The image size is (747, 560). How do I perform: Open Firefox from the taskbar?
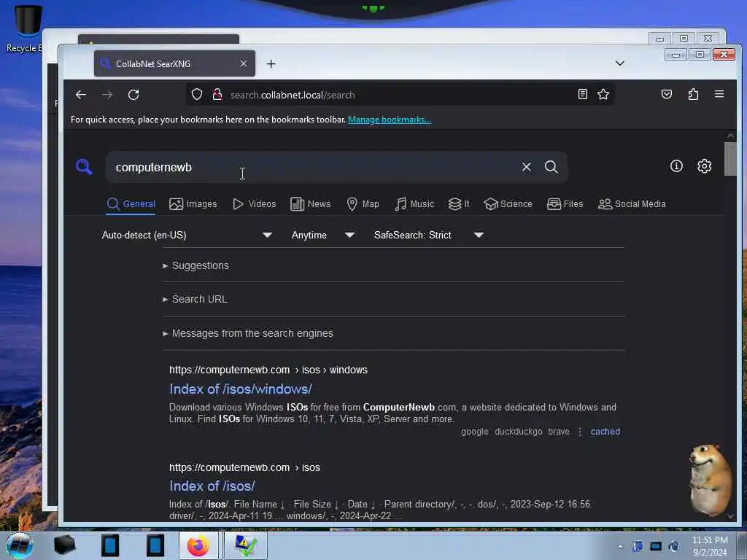coord(198,545)
